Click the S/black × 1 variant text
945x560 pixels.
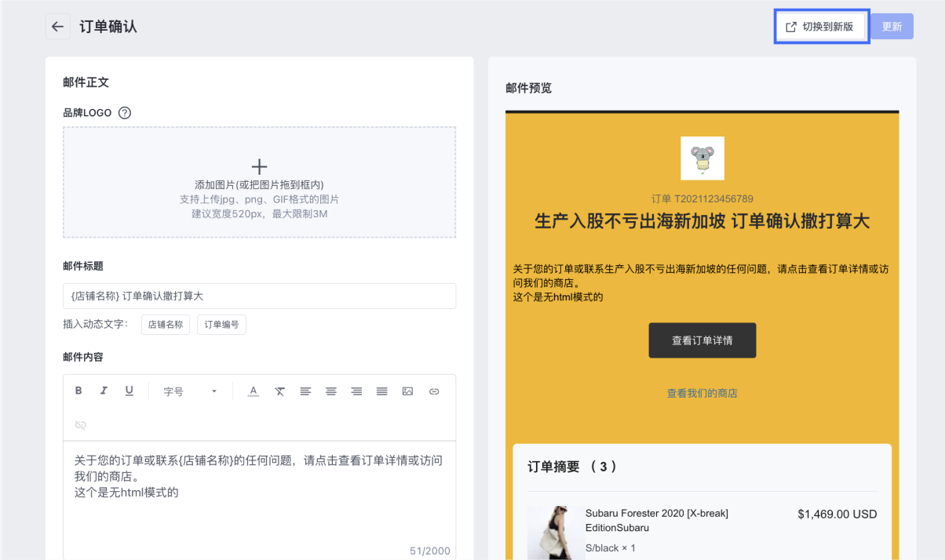tap(611, 548)
